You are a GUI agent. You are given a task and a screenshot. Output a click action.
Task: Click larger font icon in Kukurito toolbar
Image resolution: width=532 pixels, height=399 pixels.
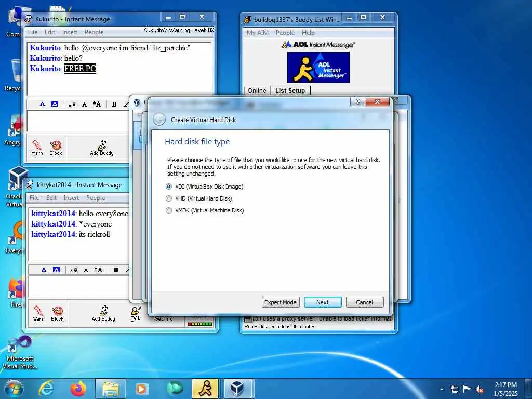click(97, 104)
